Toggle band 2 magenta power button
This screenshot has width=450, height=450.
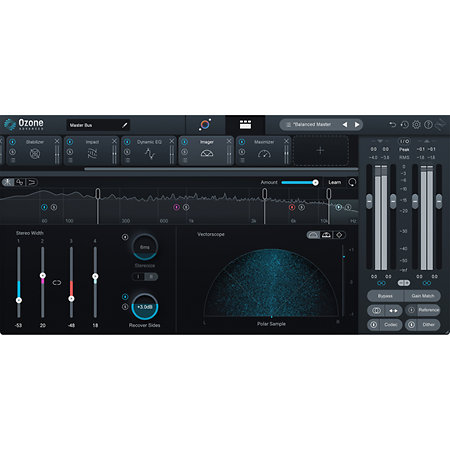click(176, 207)
